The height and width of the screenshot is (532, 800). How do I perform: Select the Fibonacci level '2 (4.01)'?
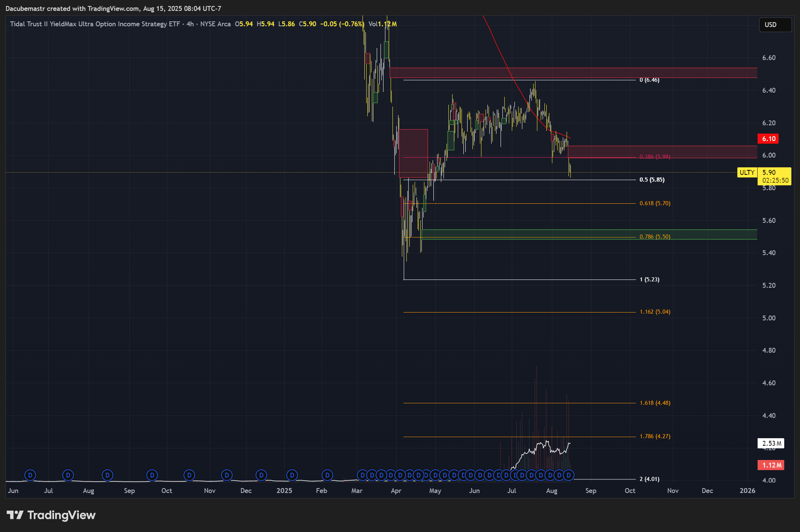tap(650, 479)
